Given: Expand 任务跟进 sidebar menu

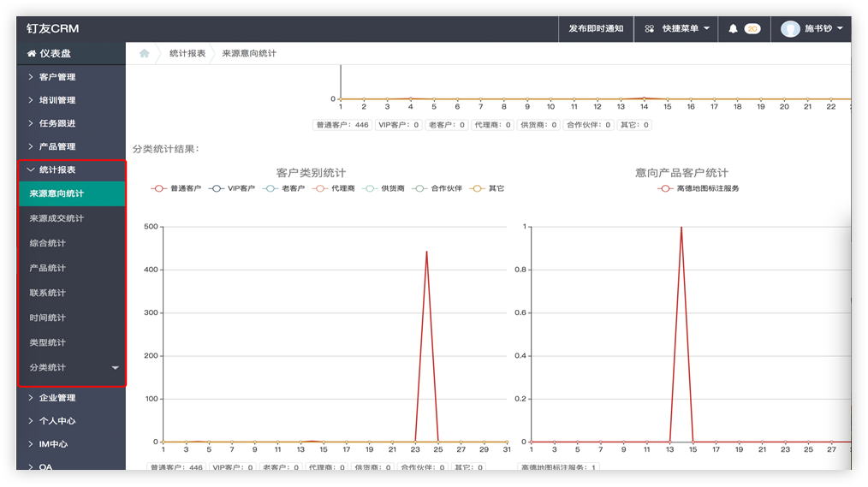Looking at the screenshot, I should click(71, 123).
